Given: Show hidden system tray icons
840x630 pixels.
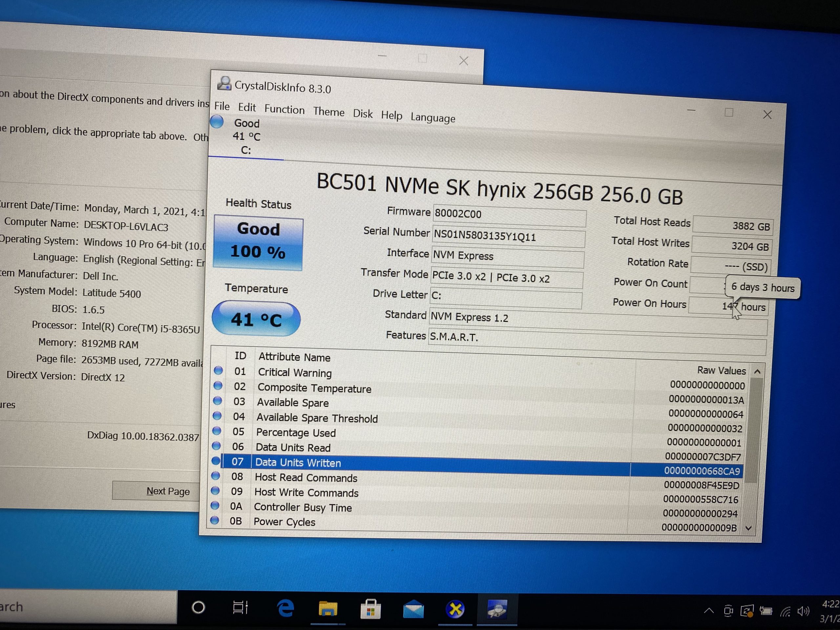Looking at the screenshot, I should tap(709, 611).
